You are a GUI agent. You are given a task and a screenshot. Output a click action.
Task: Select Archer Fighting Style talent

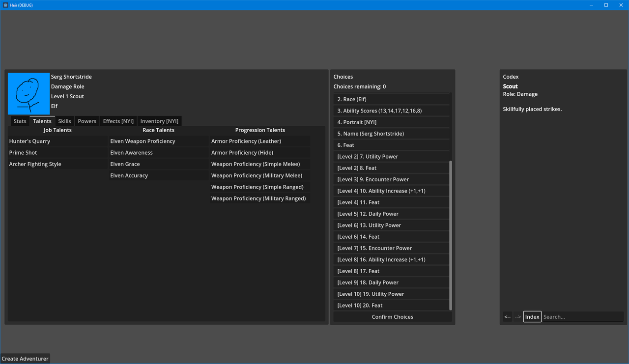(x=57, y=164)
